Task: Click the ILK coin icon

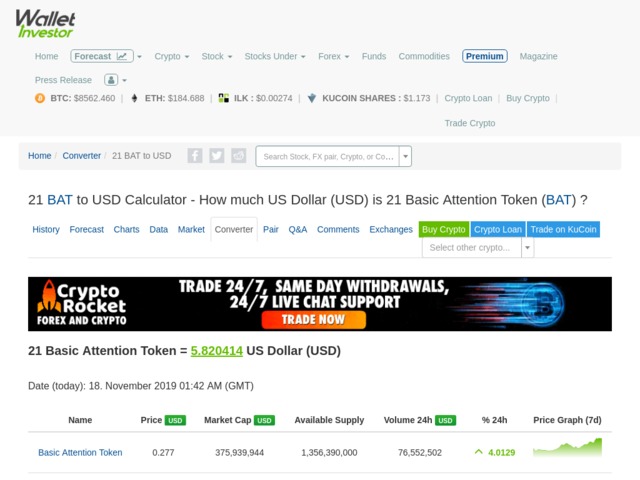Action: (x=224, y=98)
